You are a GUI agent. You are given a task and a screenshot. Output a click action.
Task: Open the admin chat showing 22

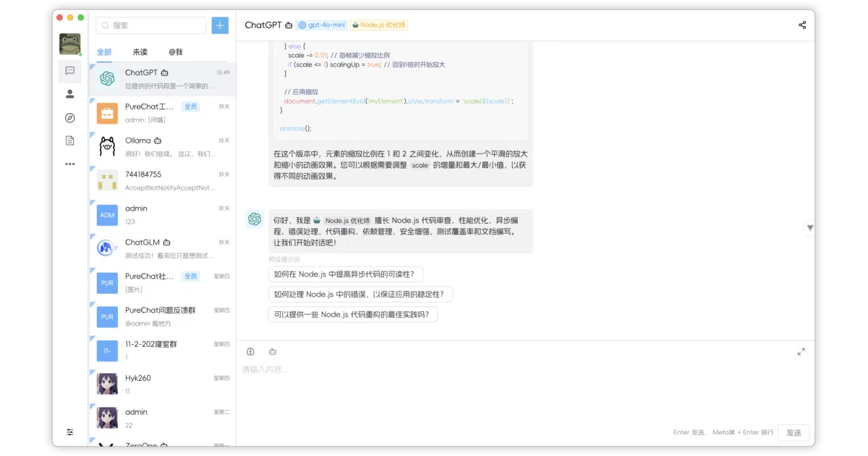click(162, 418)
